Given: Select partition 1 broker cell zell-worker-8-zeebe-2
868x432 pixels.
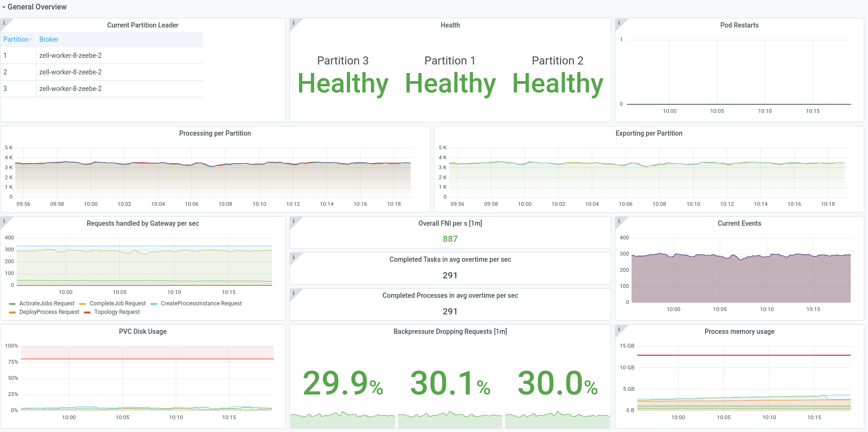Looking at the screenshot, I should pyautogui.click(x=120, y=55).
